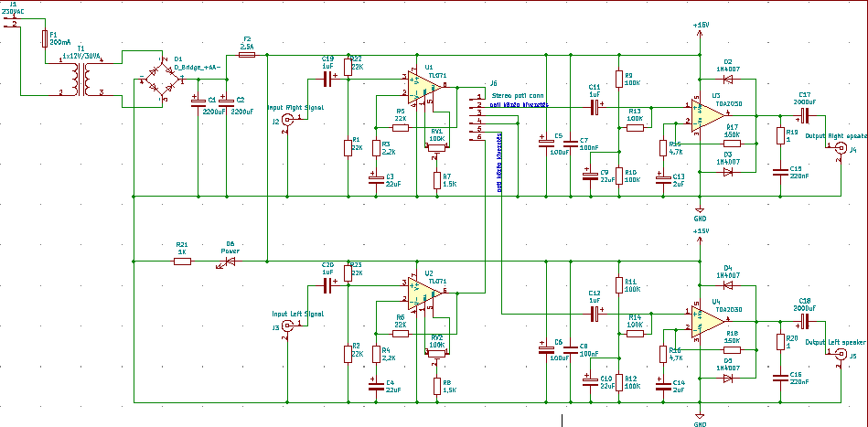Viewport: 868px width, 427px height.
Task: Click the J3 left input connector symbol
Action: click(288, 325)
